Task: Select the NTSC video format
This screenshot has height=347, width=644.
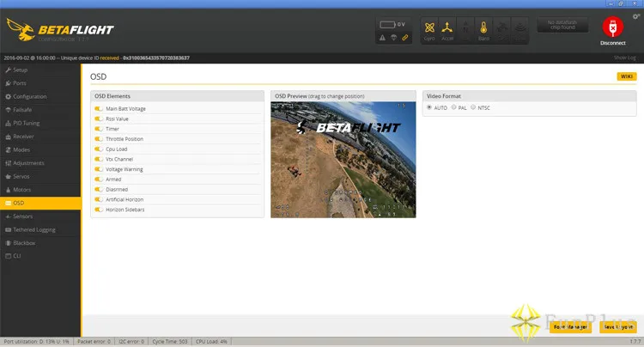Action: click(473, 107)
